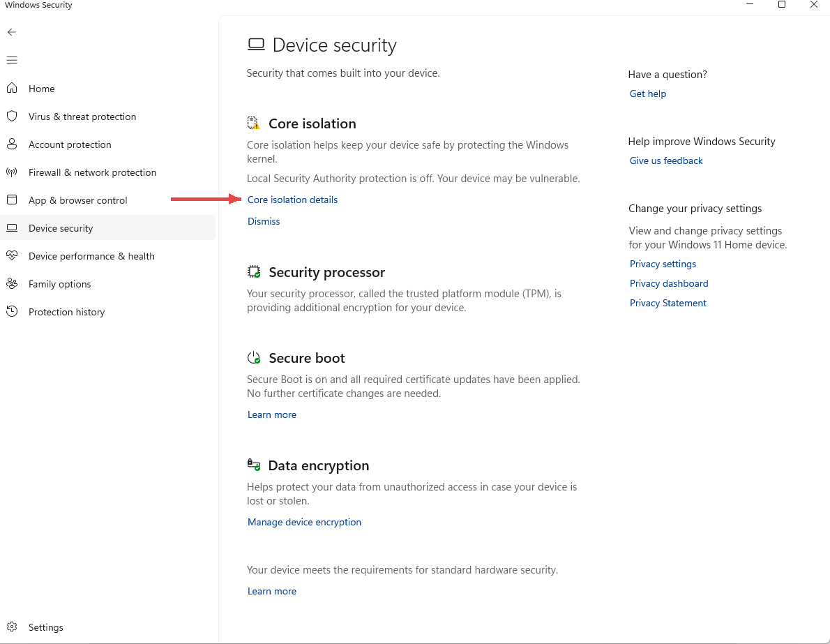Viewport: 830px width, 644px height.
Task: Click the Protection history clock icon
Action: 12,311
